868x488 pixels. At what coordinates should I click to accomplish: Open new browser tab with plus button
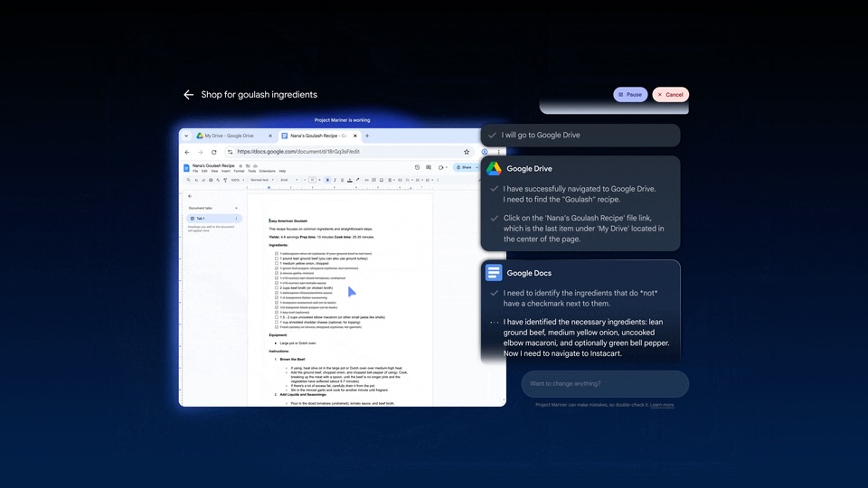(x=367, y=136)
